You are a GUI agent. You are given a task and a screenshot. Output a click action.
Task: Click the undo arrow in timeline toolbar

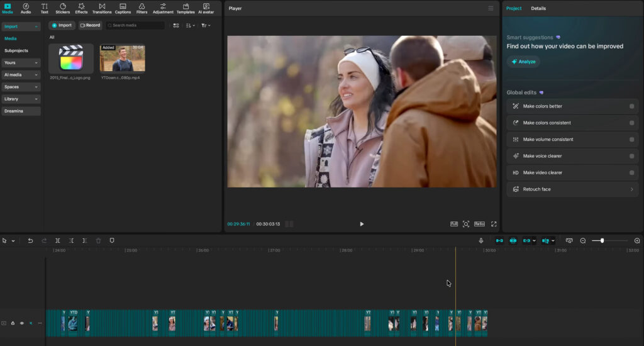coord(30,241)
